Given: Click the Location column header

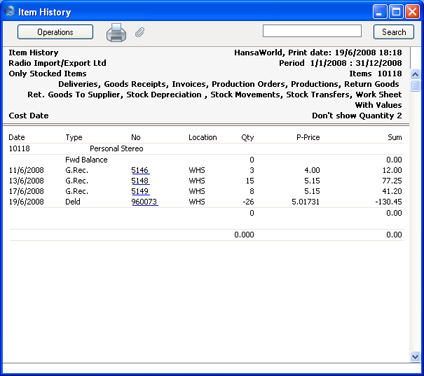Looking at the screenshot, I should (203, 137).
